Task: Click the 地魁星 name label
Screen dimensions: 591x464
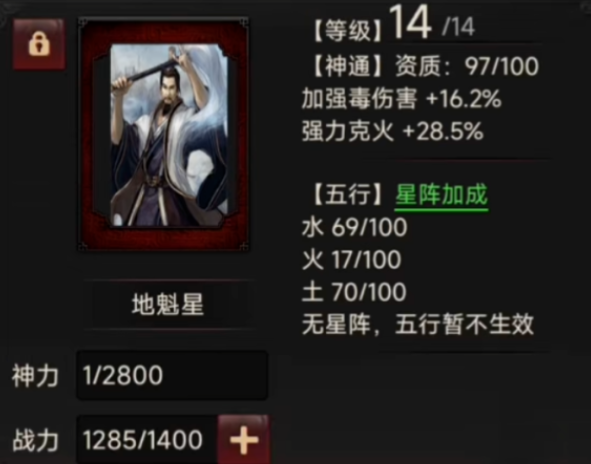Action: 168,305
